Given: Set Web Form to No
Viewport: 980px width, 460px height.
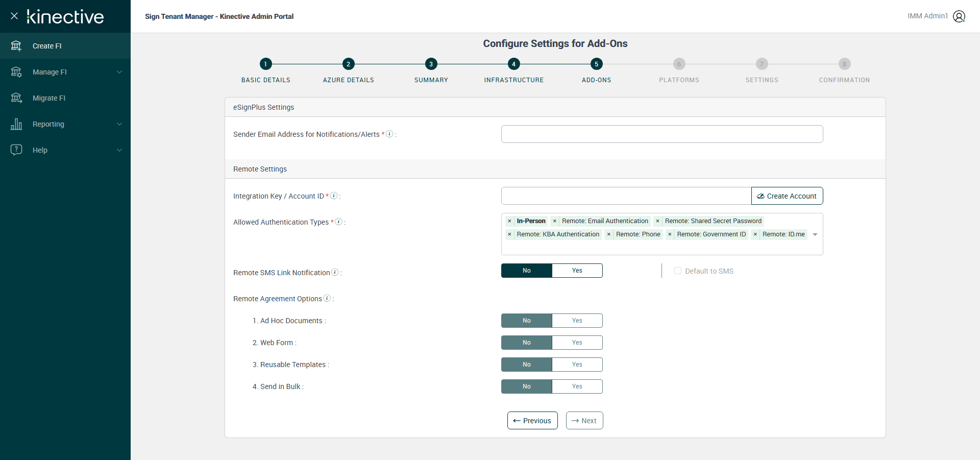Looking at the screenshot, I should [x=527, y=343].
